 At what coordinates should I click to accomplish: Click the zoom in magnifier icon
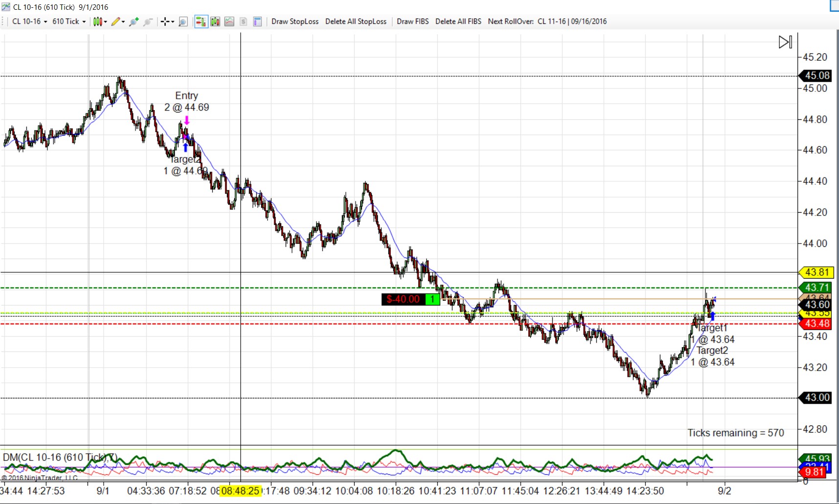(x=134, y=22)
